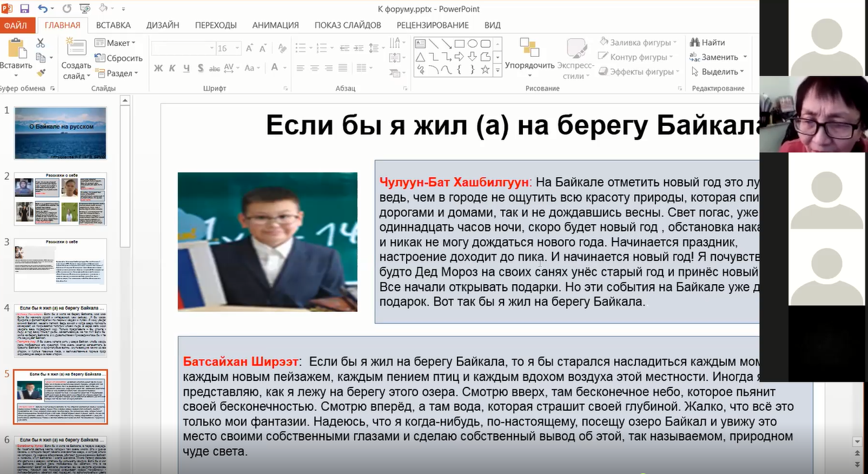Open the АНИМАЦИЯ ribbon tab
Image resolution: width=868 pixels, height=474 pixels.
click(275, 25)
